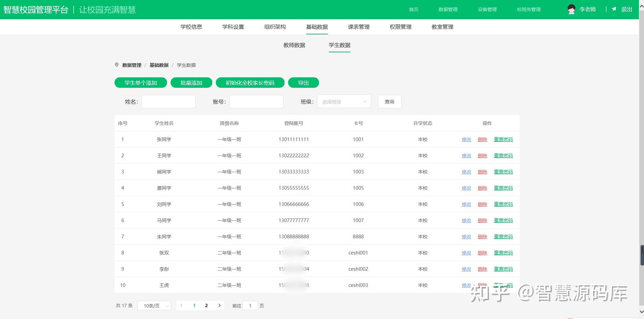Go to pagination page 2
644x319 pixels.
tap(206, 305)
